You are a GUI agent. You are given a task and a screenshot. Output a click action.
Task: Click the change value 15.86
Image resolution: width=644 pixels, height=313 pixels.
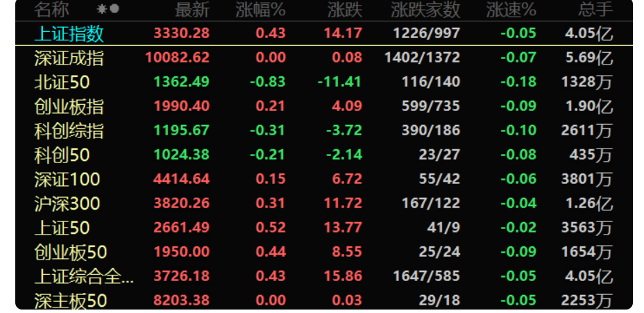click(x=343, y=276)
